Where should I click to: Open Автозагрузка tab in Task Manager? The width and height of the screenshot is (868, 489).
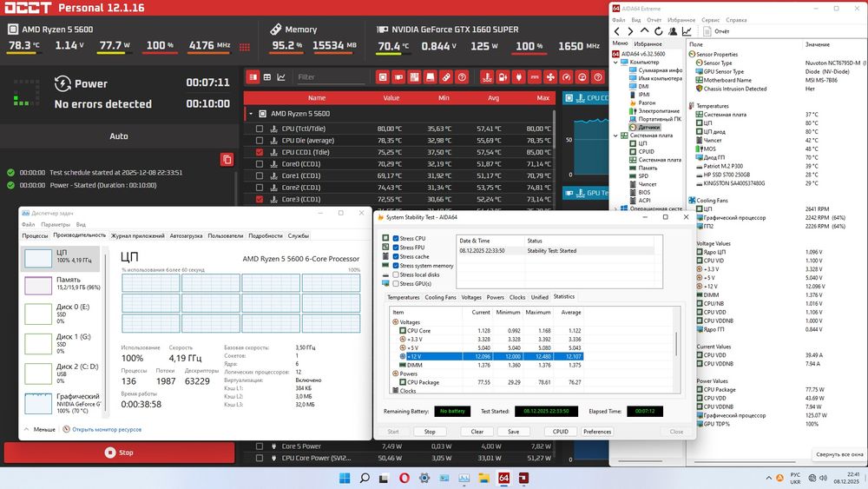(186, 236)
